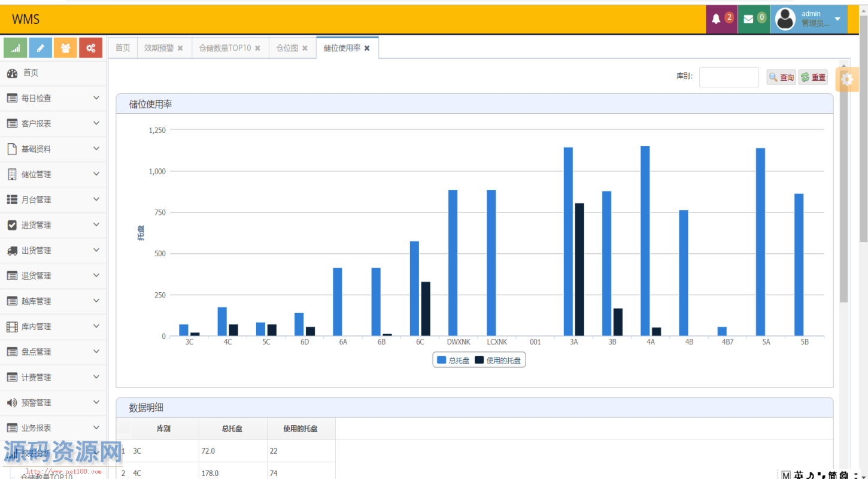Click the 首页 dashboard icon in sidebar

tap(12, 73)
